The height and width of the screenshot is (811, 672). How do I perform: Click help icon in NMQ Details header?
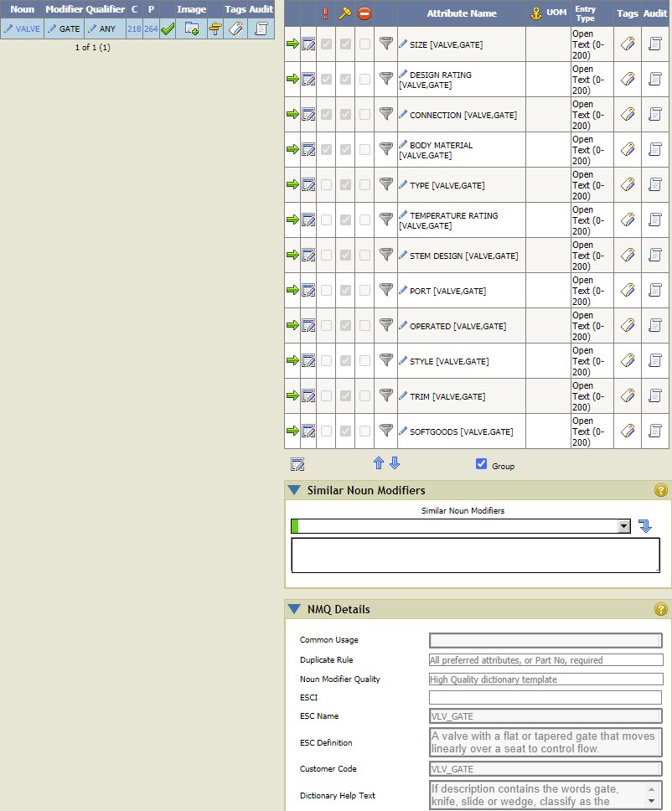pos(661,609)
